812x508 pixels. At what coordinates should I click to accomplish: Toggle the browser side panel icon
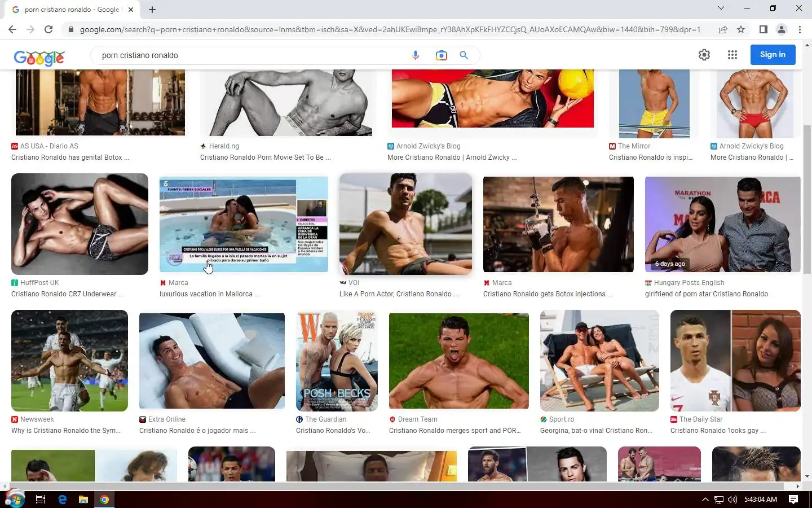pos(763,29)
